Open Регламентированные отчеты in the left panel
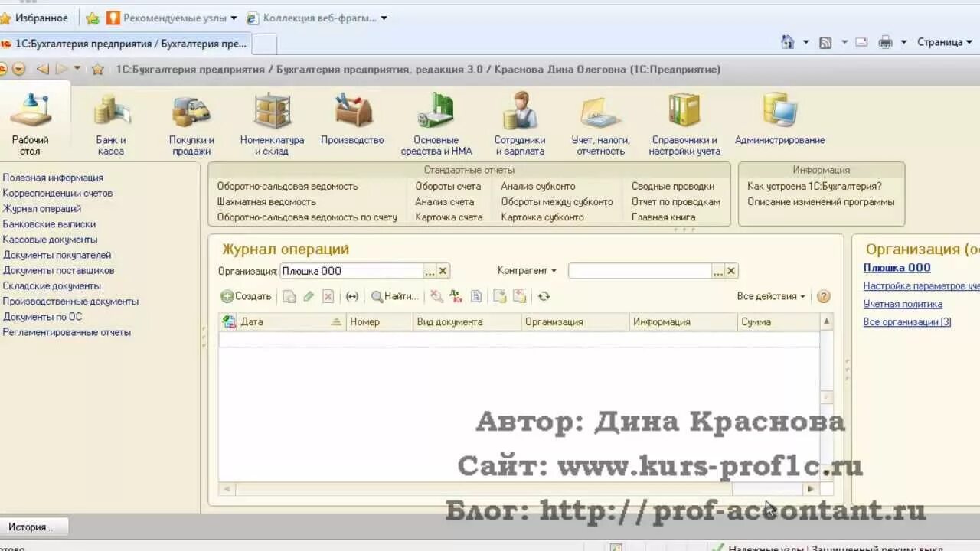The width and height of the screenshot is (980, 551). click(x=67, y=332)
